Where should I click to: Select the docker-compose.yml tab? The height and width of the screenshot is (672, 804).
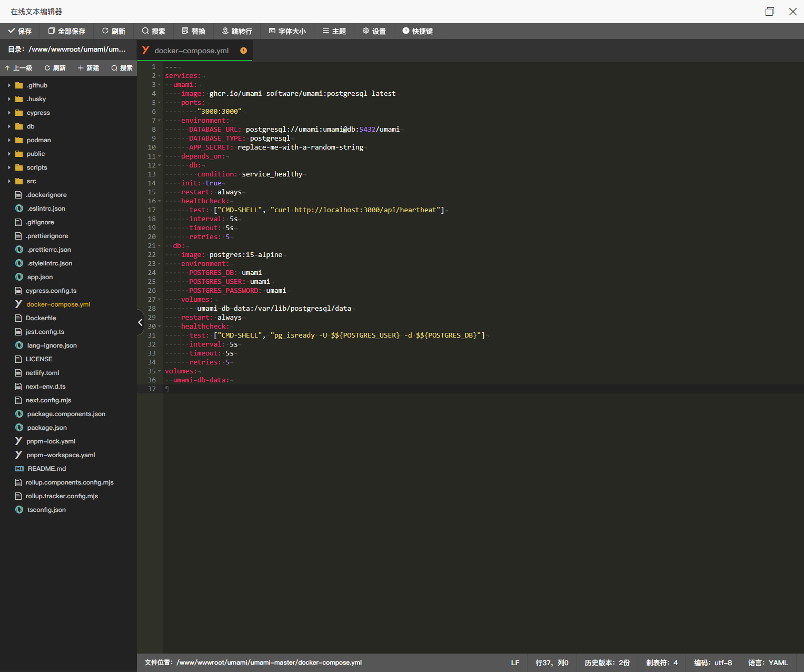[192, 51]
